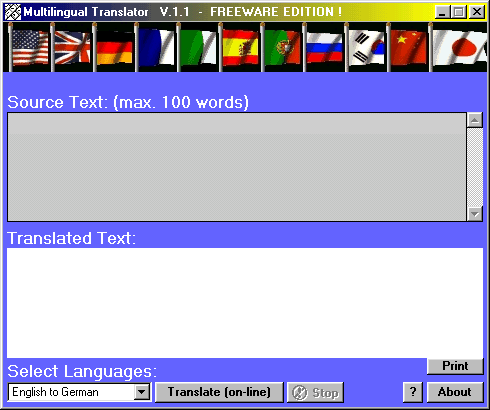Print the translated text
Image resolution: width=490 pixels, height=410 pixels.
(x=455, y=366)
